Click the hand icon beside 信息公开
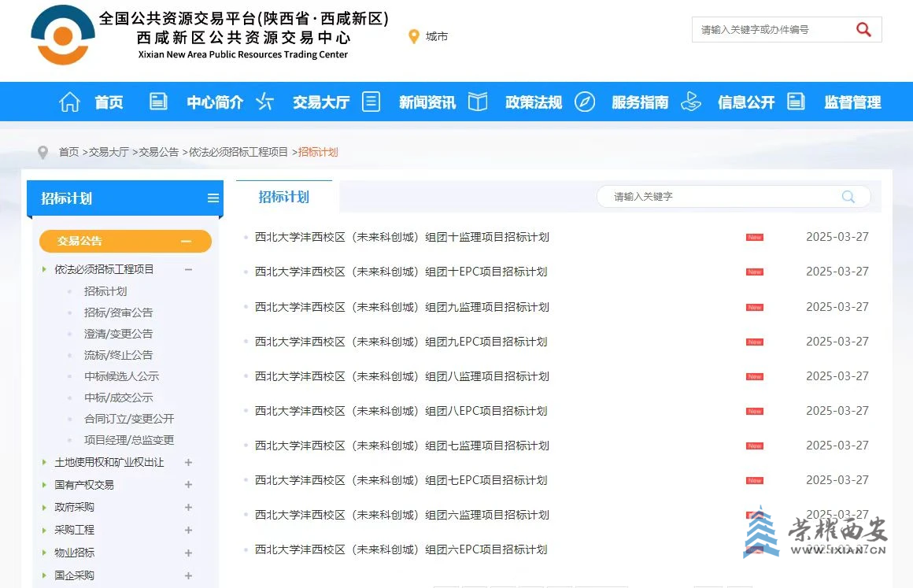The image size is (913, 588). coord(690,102)
